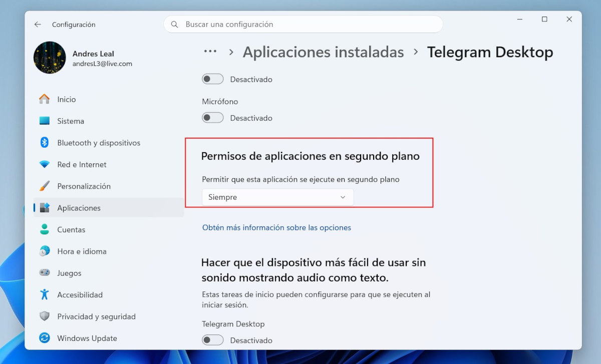This screenshot has width=601, height=364.
Task: Open the Juegos settings page
Action: (70, 273)
